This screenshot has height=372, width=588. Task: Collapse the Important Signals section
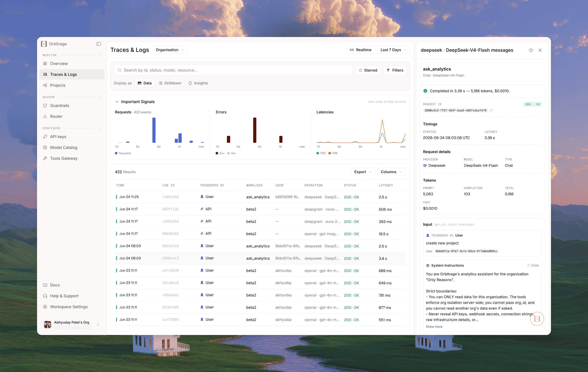[x=117, y=102]
